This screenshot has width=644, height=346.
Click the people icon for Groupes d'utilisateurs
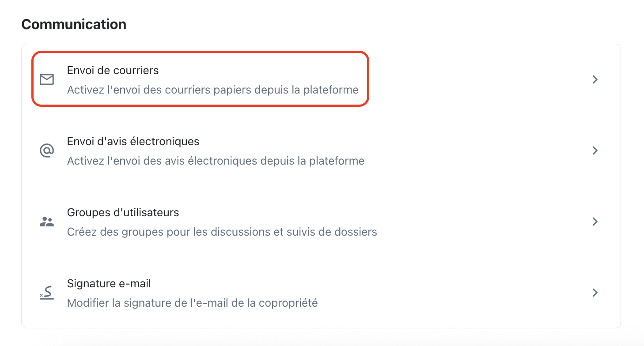(x=47, y=222)
